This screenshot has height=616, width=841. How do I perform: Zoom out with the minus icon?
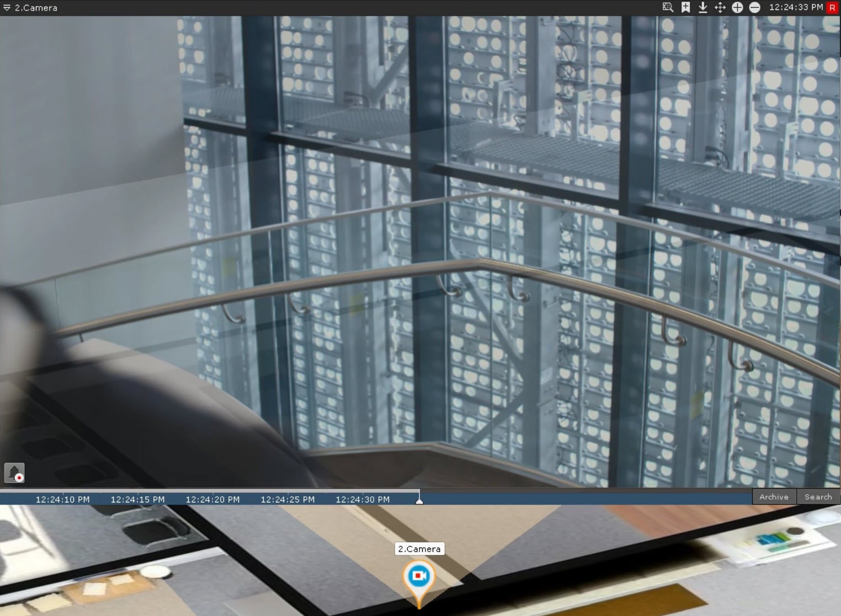point(754,8)
